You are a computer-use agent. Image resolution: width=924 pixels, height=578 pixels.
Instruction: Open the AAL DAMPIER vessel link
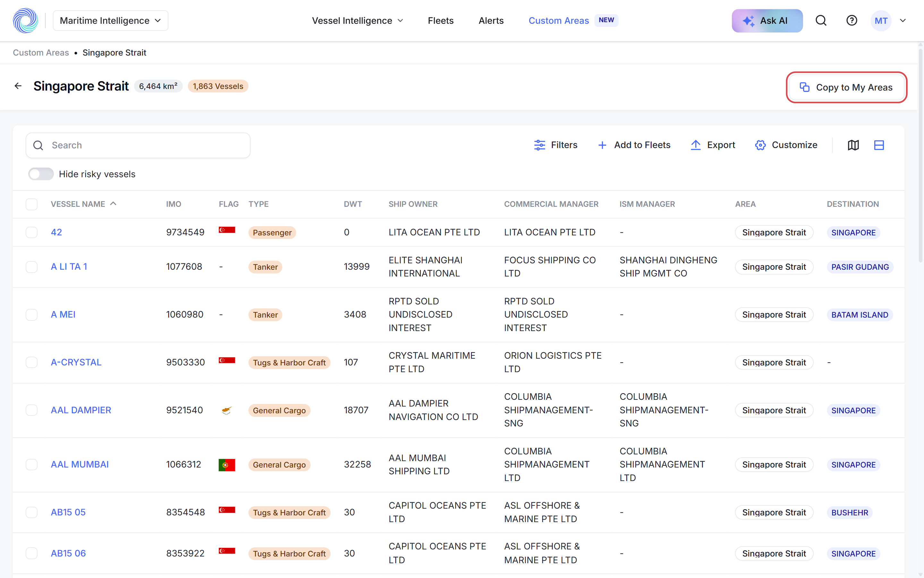(81, 410)
